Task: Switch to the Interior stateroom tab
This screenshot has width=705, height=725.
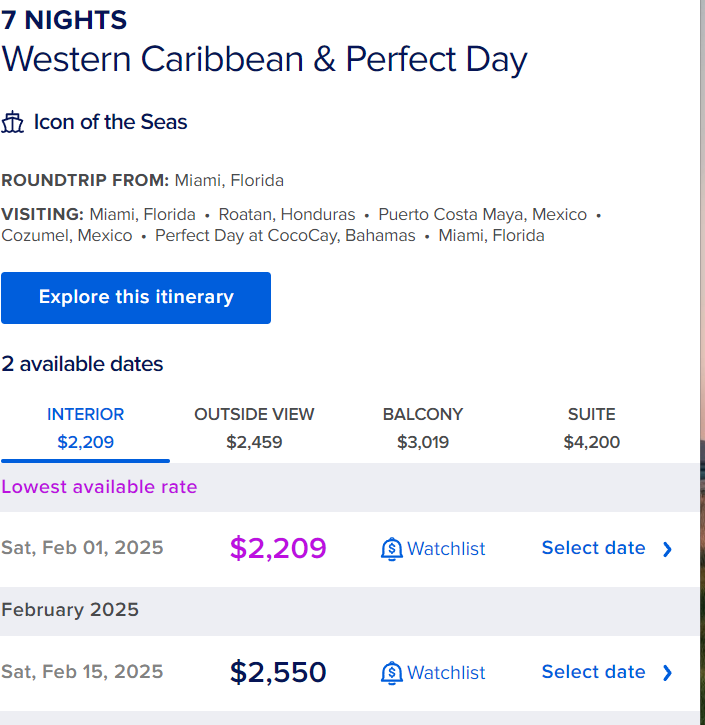Action: tap(86, 429)
